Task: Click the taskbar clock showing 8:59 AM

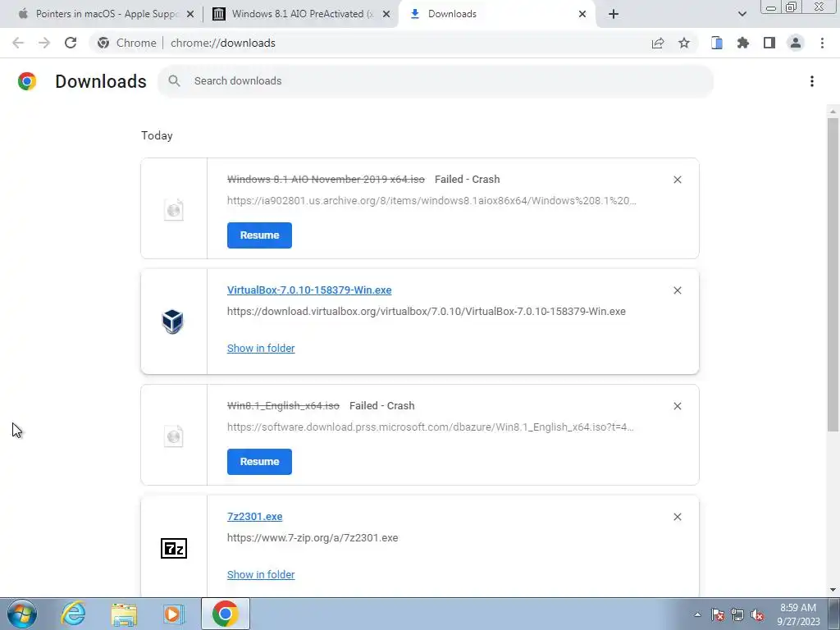Action: tap(797, 614)
